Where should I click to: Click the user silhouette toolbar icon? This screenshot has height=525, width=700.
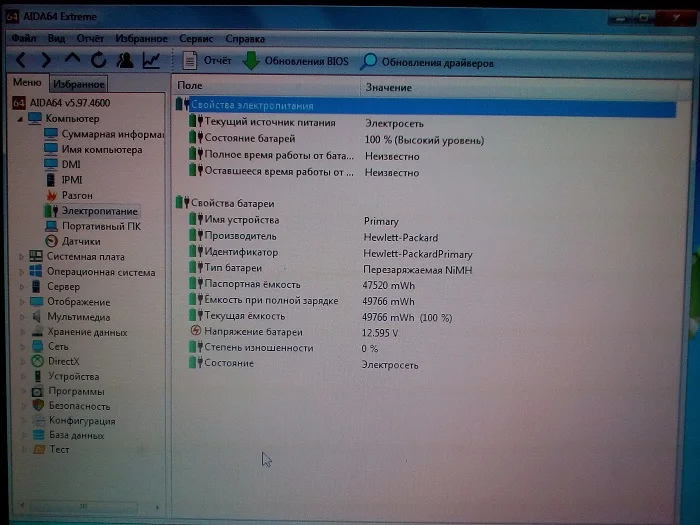point(125,60)
